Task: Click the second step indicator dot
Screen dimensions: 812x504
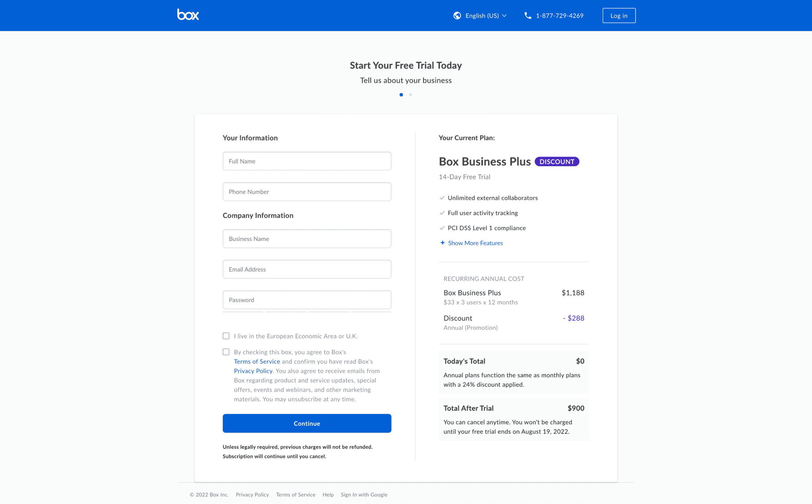Action: (x=410, y=95)
